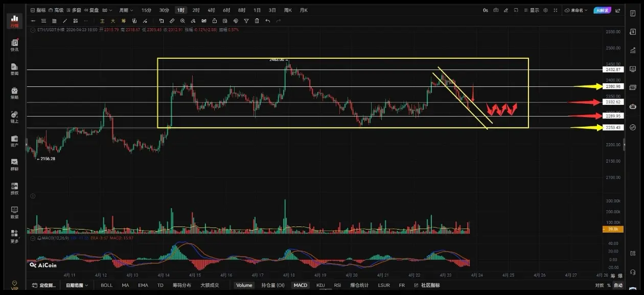The height and width of the screenshot is (295, 644).
Task: Open the 未命名 layout dropdown
Action: click(x=576, y=10)
